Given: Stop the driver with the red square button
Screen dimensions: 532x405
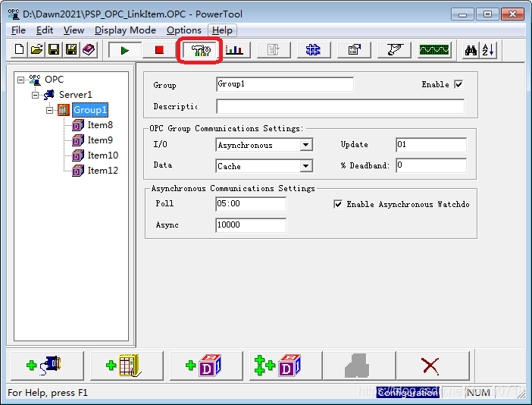Looking at the screenshot, I should (159, 50).
